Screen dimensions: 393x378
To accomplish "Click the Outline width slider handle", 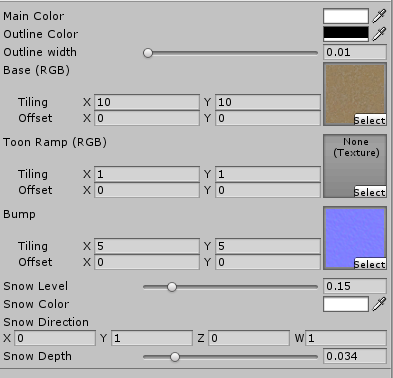I will click(148, 53).
